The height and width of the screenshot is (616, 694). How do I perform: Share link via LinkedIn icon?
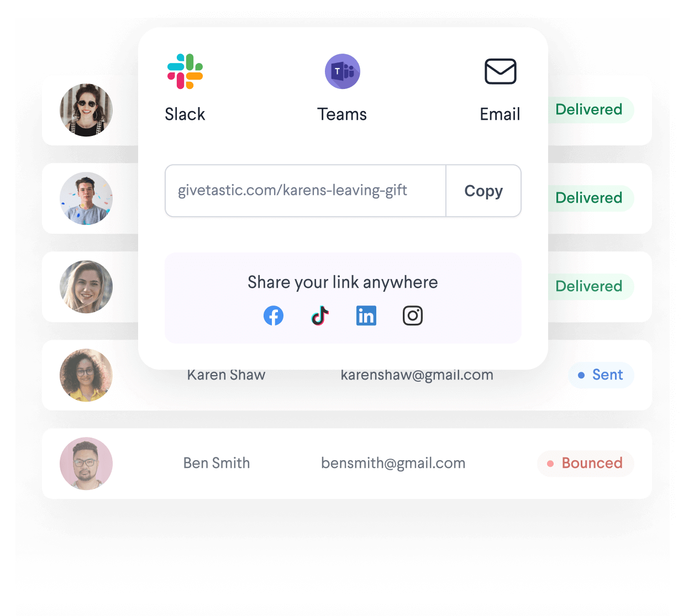tap(366, 315)
